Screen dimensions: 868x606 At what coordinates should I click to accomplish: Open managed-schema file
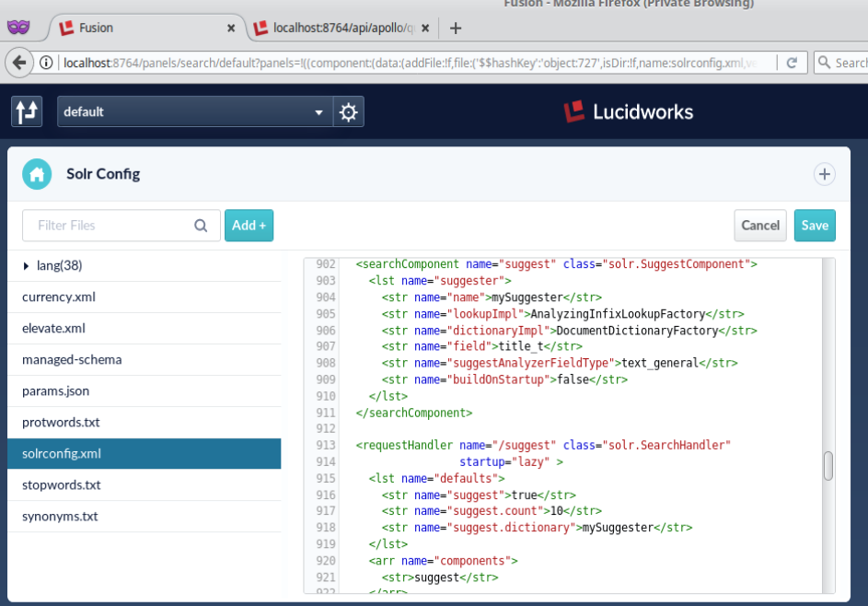(x=144, y=359)
